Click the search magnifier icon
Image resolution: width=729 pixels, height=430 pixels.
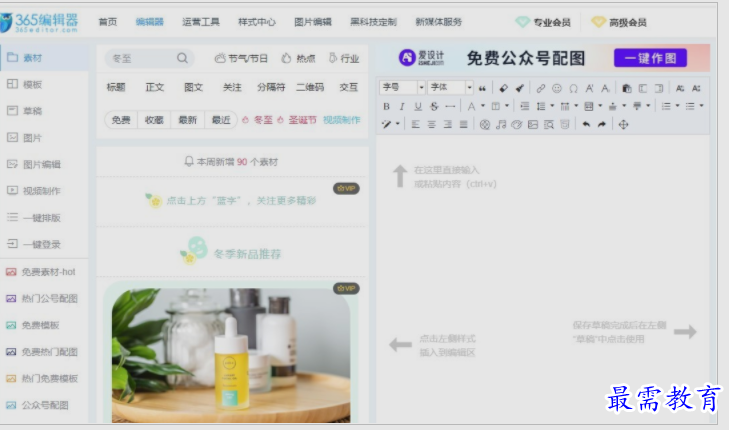tap(182, 58)
